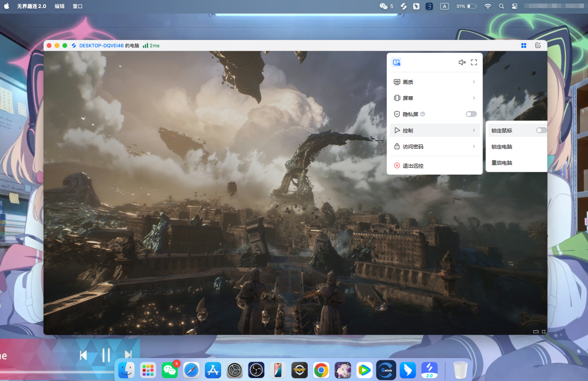The width and height of the screenshot is (588, 381).
Task: Click 锁定电脑 to lock the computer
Action: point(501,147)
